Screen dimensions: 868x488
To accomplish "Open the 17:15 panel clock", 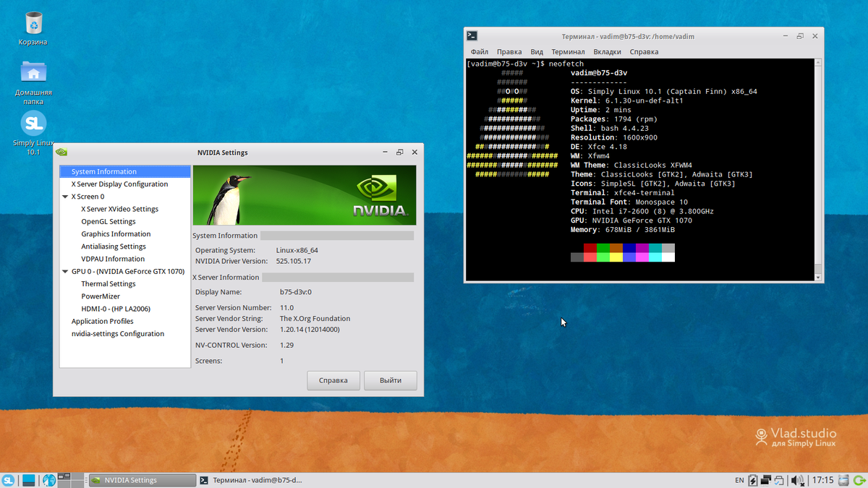I will tap(822, 480).
